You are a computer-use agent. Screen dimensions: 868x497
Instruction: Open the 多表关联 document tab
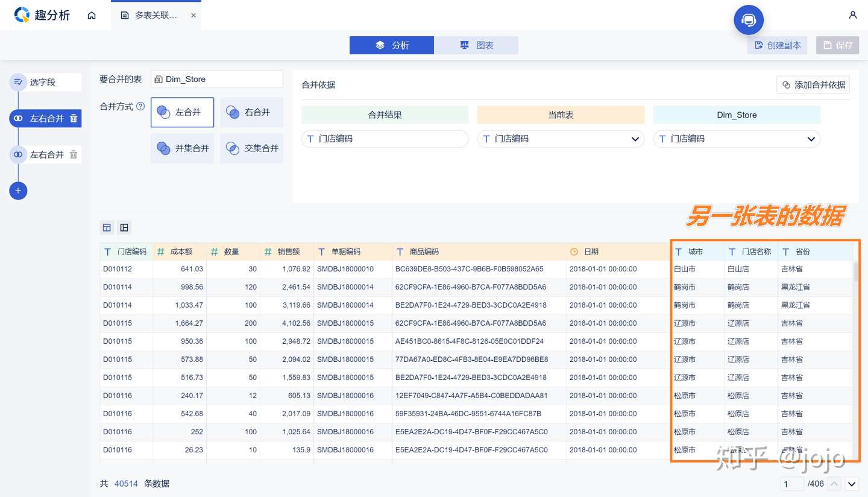[x=156, y=16]
